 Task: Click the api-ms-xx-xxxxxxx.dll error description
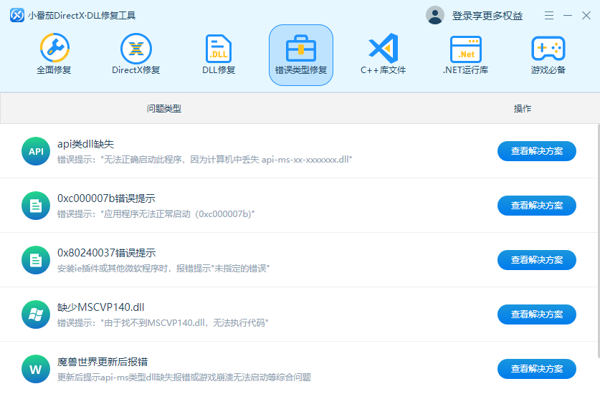click(205, 160)
